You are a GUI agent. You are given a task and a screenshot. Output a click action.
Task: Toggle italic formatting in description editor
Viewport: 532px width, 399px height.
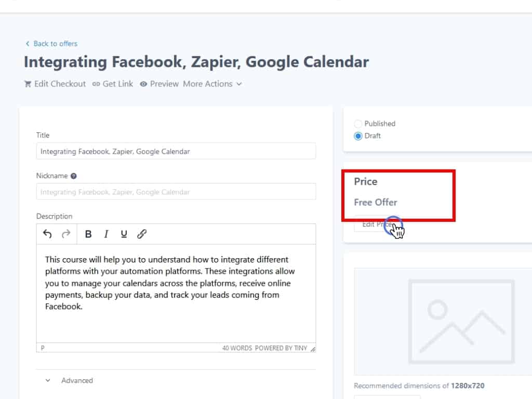[x=106, y=234]
